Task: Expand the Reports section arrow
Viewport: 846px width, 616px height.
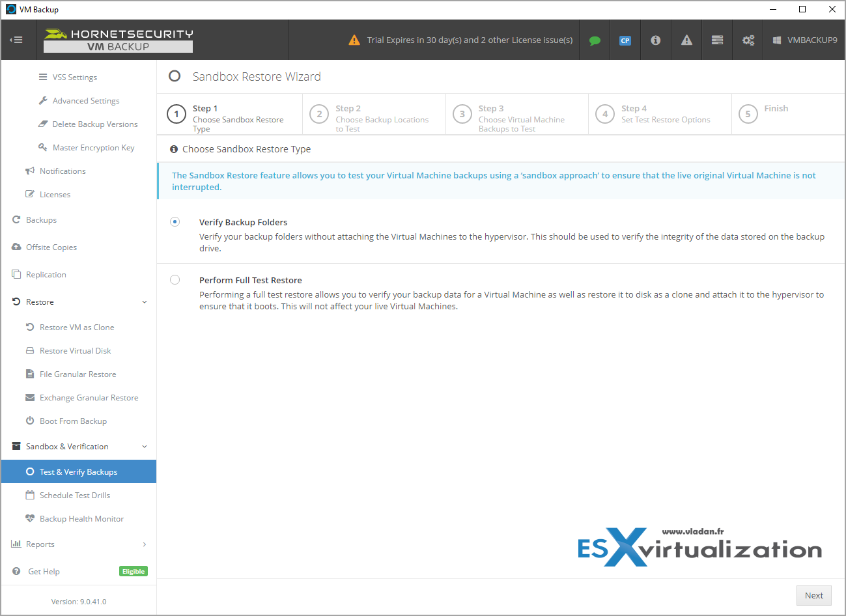Action: click(x=145, y=544)
